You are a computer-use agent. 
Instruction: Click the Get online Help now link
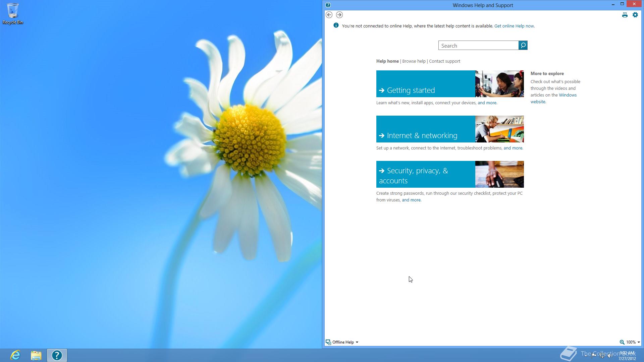(514, 26)
